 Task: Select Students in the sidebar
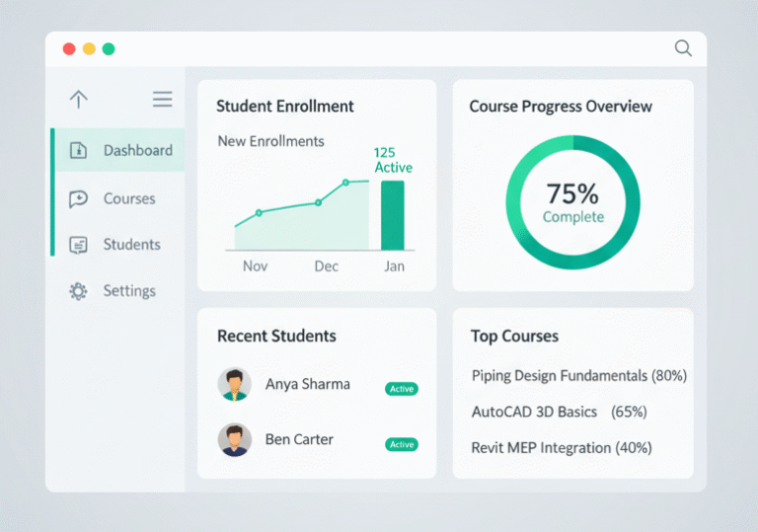131,245
